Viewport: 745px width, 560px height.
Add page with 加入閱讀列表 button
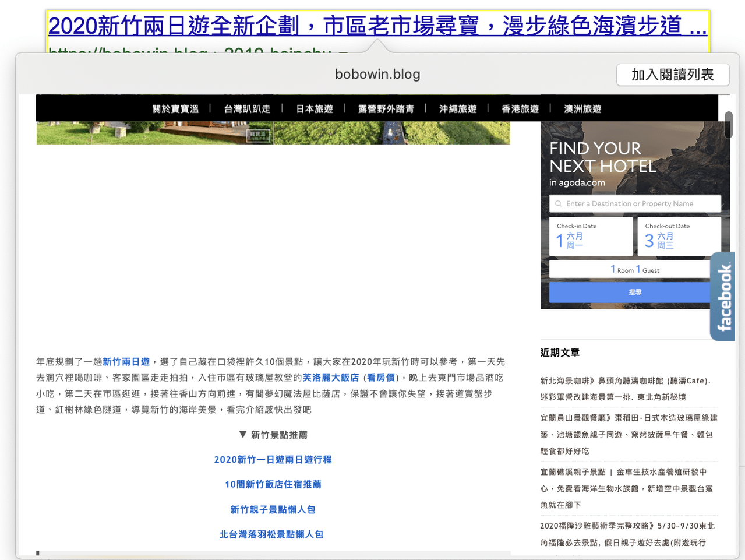point(673,75)
